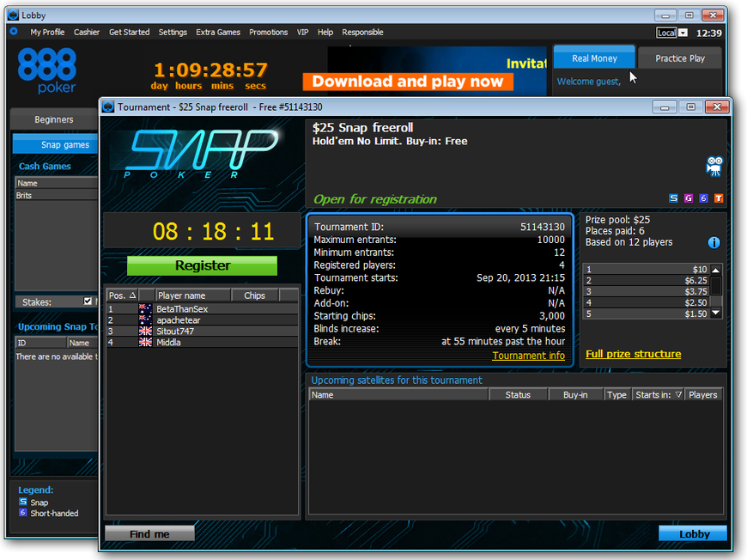Click Lobby window title bar icon
The image size is (747, 560).
(14, 15)
